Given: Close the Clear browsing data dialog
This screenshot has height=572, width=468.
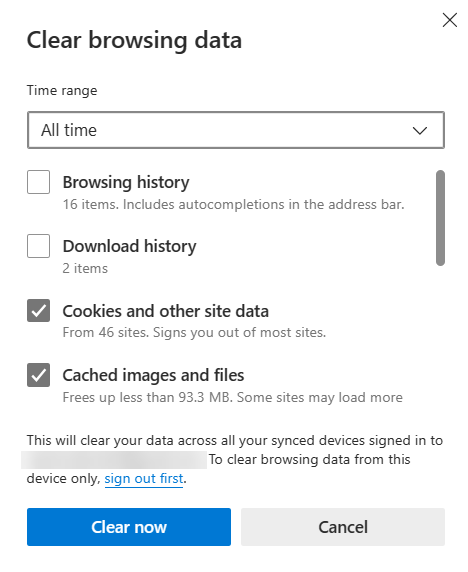Looking at the screenshot, I should 449,20.
